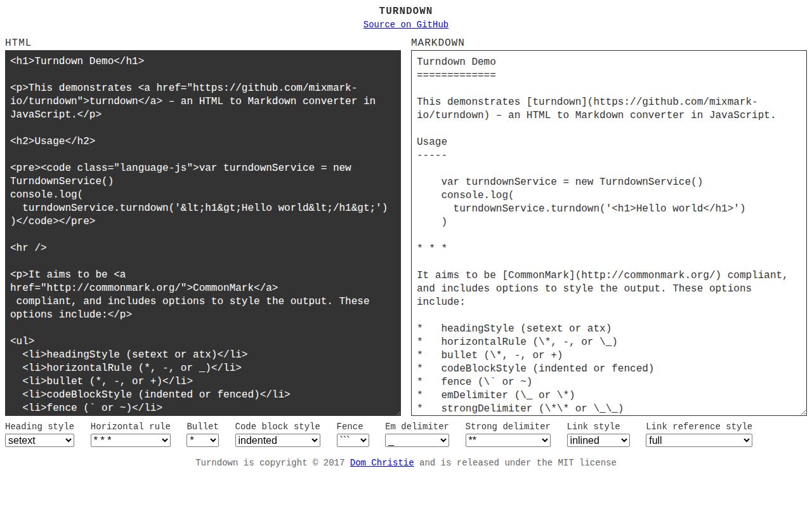
Task: Click the 'Link reference style' label
Action: (x=699, y=427)
